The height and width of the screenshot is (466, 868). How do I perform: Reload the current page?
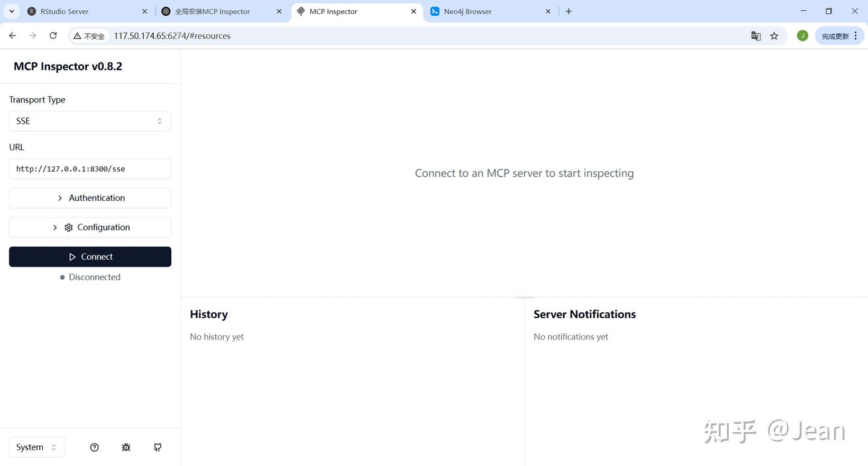point(52,36)
